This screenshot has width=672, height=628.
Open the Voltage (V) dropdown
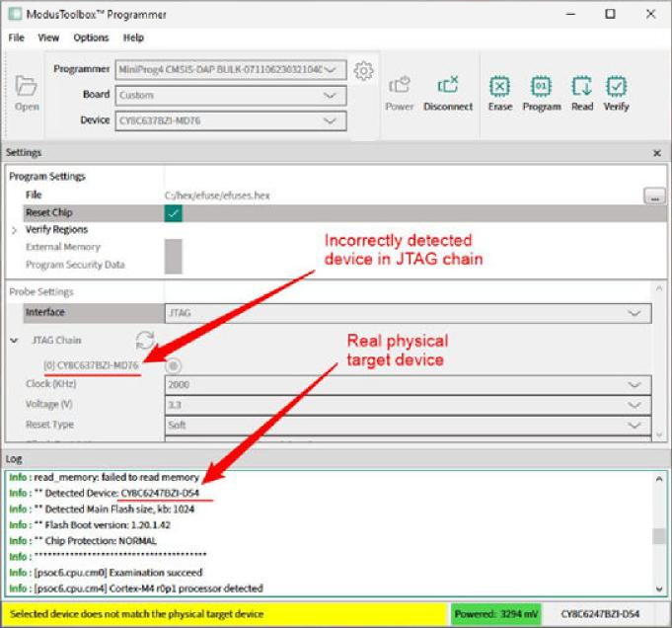click(x=408, y=405)
